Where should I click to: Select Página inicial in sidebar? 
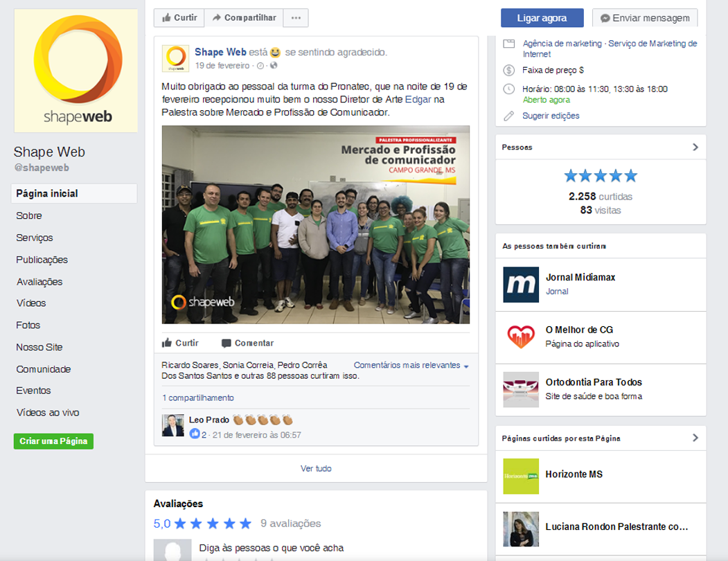point(74,193)
